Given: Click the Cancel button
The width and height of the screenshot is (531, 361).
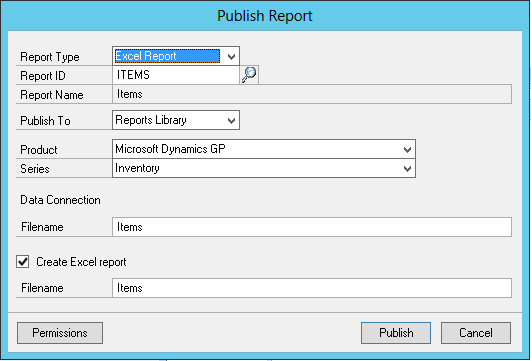Looking at the screenshot, I should 476,333.
